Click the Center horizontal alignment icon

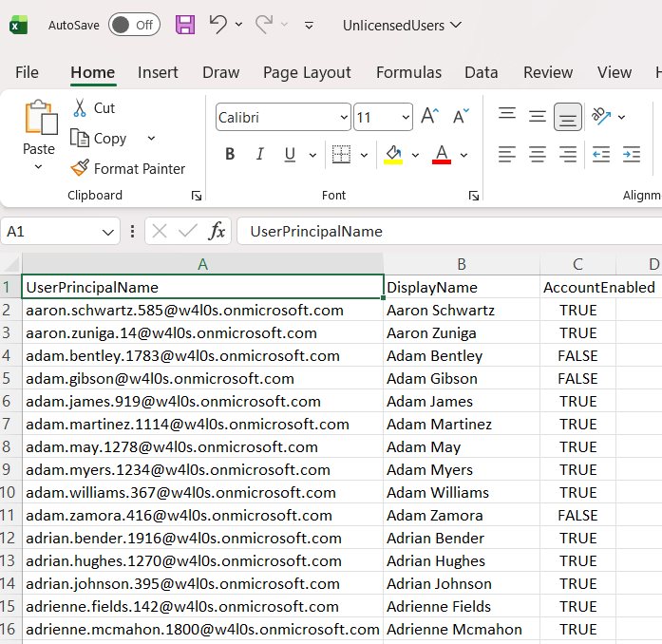click(x=538, y=154)
